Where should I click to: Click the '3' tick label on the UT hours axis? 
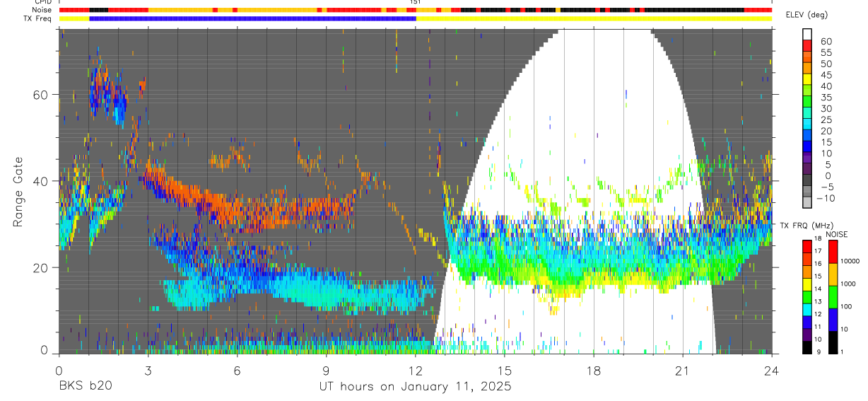(x=148, y=371)
